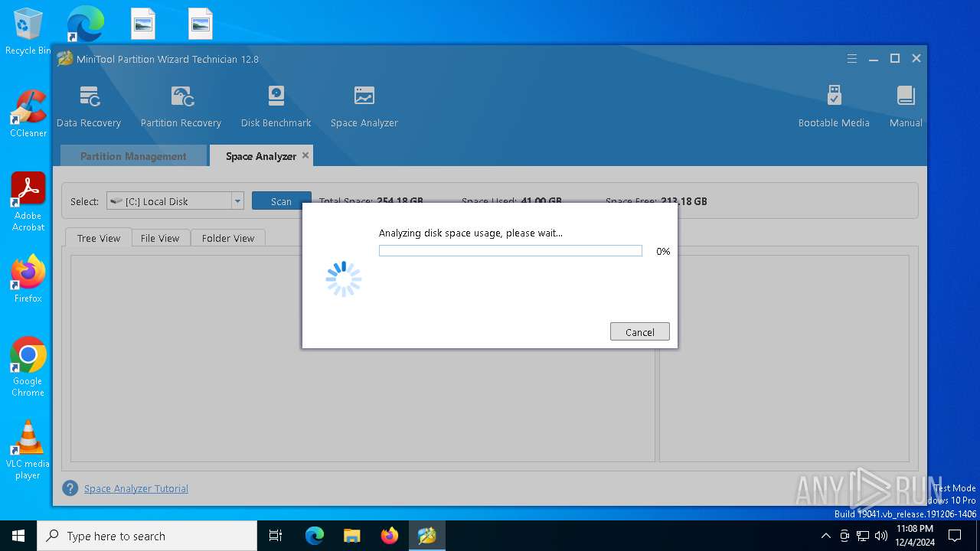980x551 pixels.
Task: Open the Disk Benchmark tool
Action: [276, 106]
